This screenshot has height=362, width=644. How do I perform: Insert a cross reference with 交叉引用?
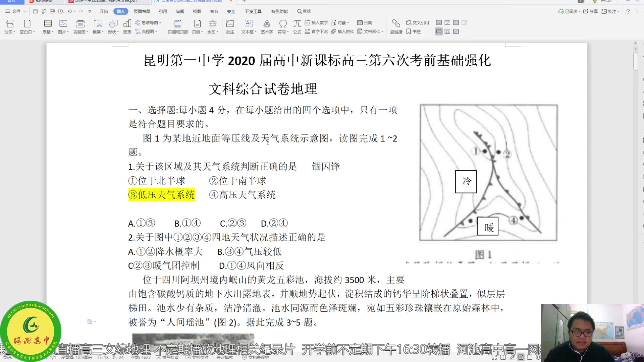(417, 23)
